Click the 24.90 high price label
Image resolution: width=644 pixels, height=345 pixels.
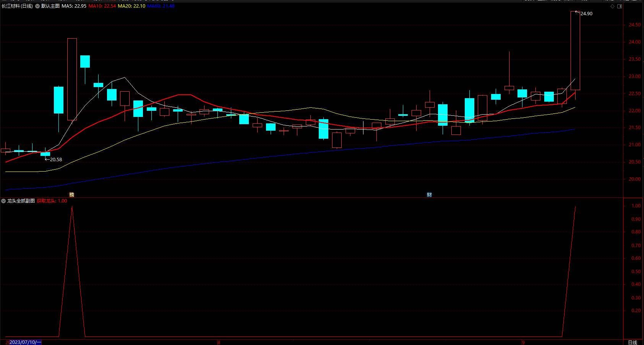tap(586, 14)
